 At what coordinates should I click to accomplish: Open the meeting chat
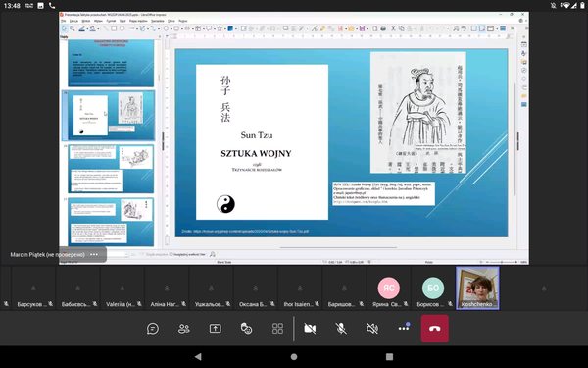pos(153,329)
